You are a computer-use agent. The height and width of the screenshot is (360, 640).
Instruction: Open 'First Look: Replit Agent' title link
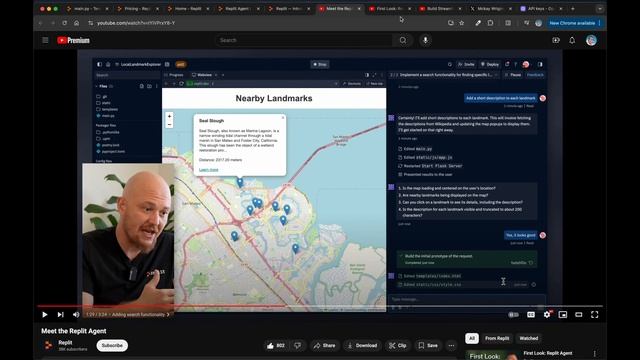click(548, 353)
